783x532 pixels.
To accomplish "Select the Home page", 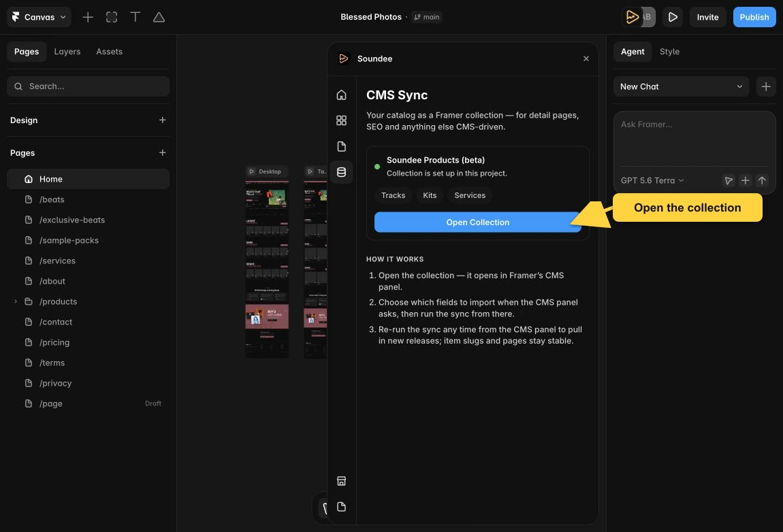I will tap(88, 179).
